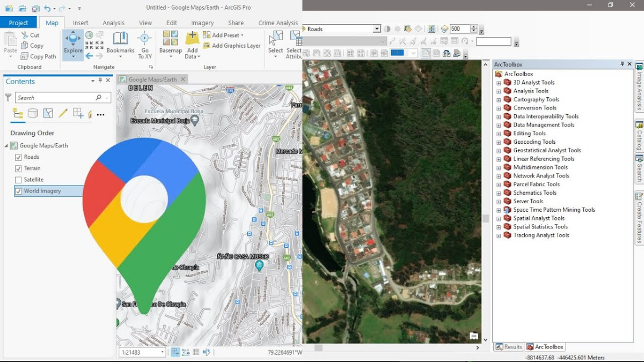Select the Tracking Analyst Tools entry
The width and height of the screenshot is (644, 362).
[541, 235]
